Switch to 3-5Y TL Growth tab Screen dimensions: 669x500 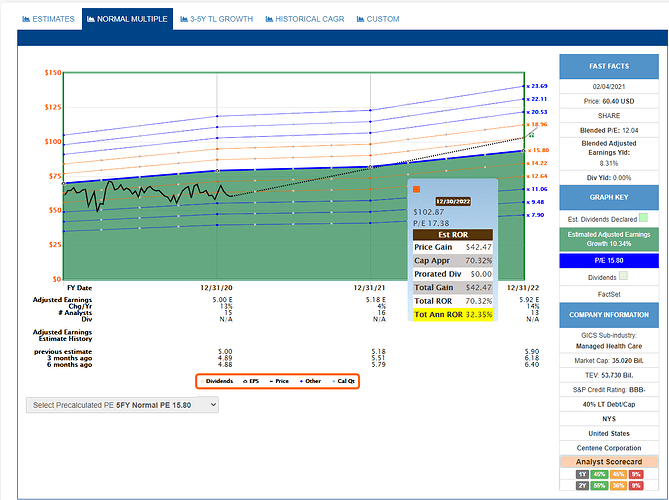(216, 19)
